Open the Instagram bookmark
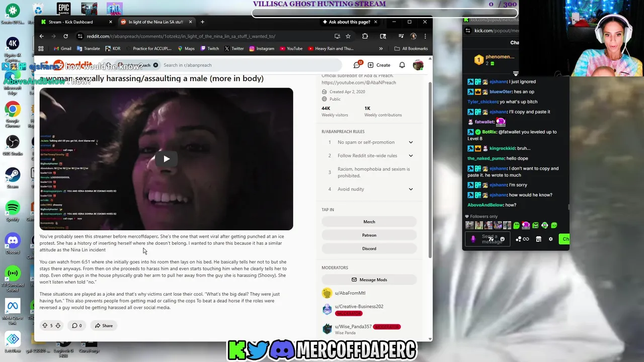Viewport: 644px width, 362px height. pos(262,49)
